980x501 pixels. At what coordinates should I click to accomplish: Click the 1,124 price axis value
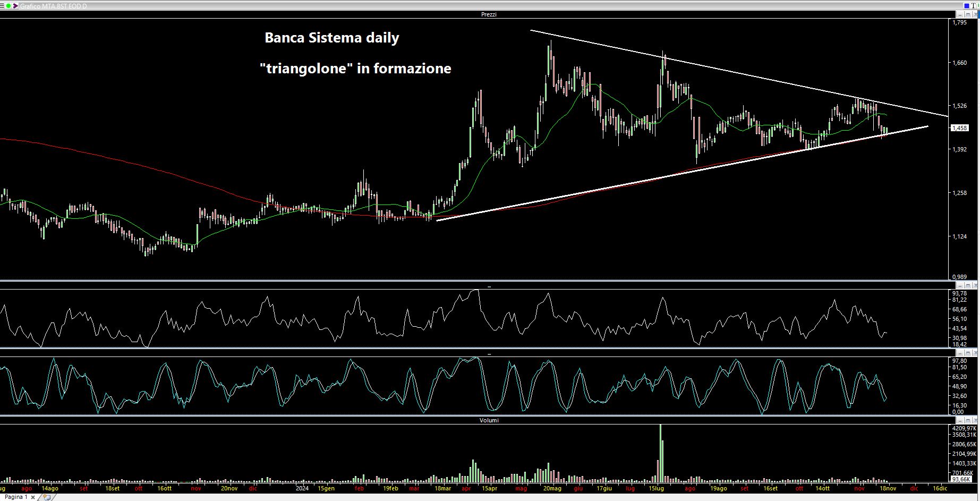pyautogui.click(x=960, y=236)
